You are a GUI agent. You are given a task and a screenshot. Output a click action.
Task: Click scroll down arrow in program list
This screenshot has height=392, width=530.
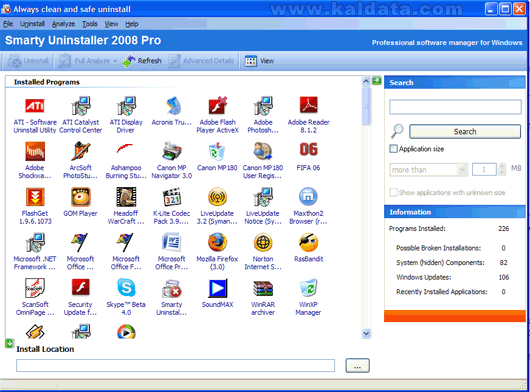pyautogui.click(x=366, y=333)
